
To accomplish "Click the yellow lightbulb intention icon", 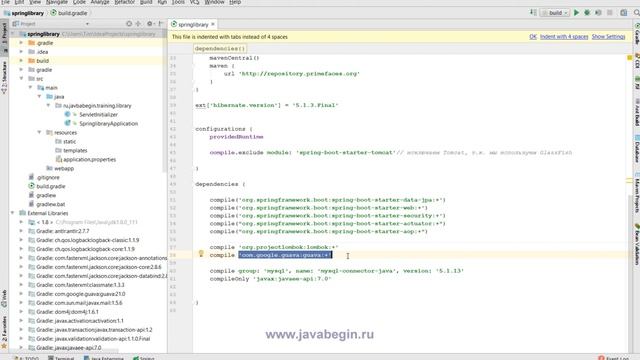I will 201,253.
